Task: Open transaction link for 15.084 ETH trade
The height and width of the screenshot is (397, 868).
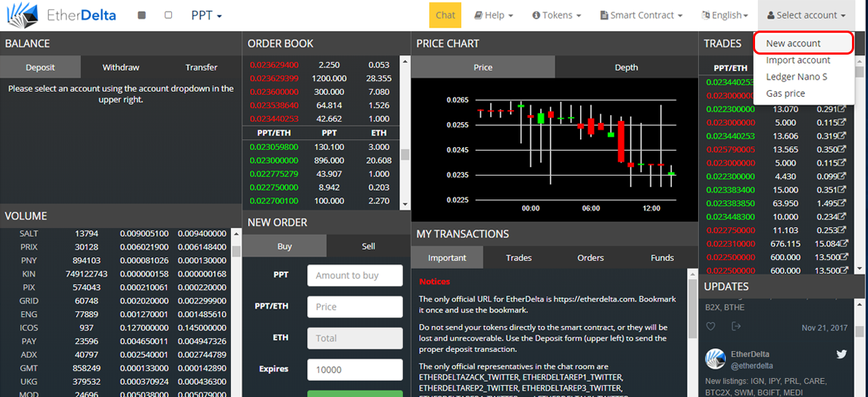Action: coord(842,243)
